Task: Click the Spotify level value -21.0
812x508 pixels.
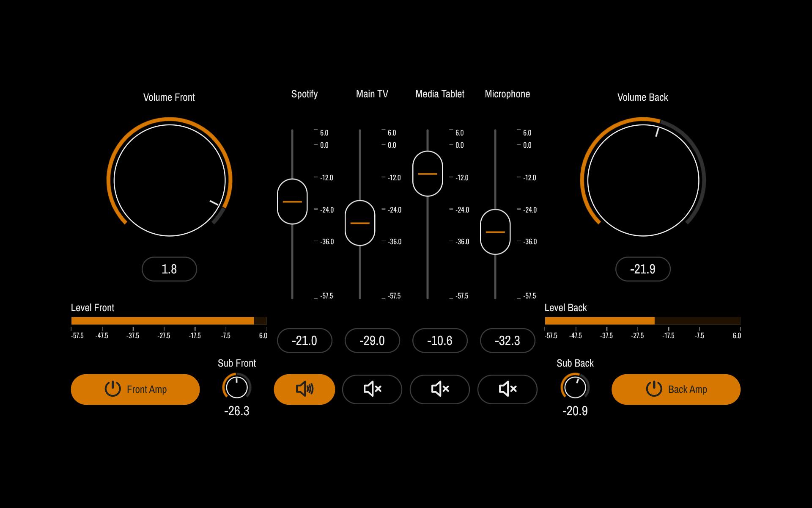Action: 304,340
